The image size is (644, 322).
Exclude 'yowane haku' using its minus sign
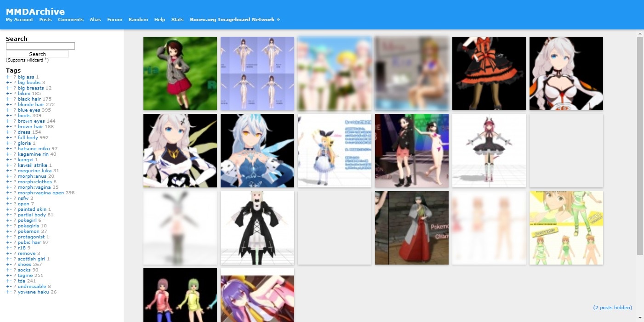point(11,292)
